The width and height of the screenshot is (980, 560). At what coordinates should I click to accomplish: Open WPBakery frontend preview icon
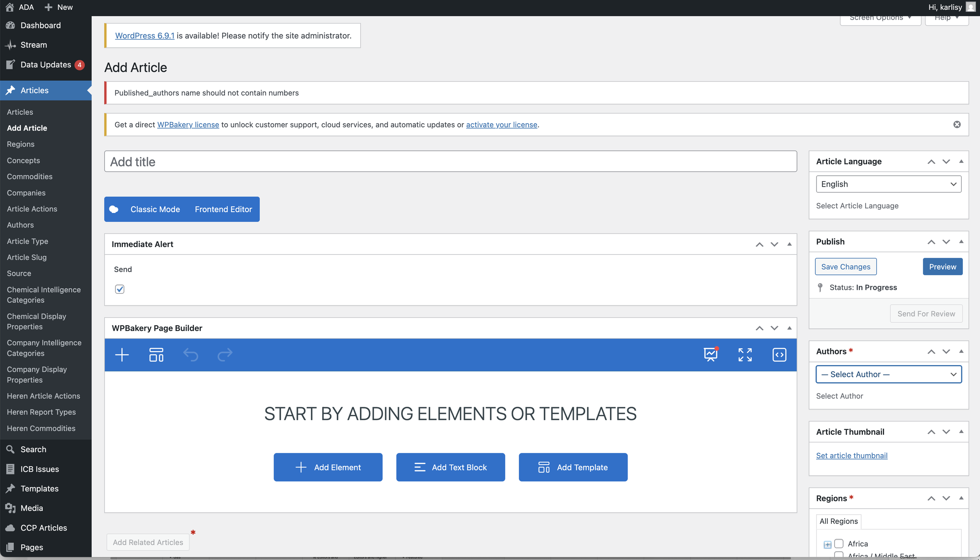click(x=711, y=355)
